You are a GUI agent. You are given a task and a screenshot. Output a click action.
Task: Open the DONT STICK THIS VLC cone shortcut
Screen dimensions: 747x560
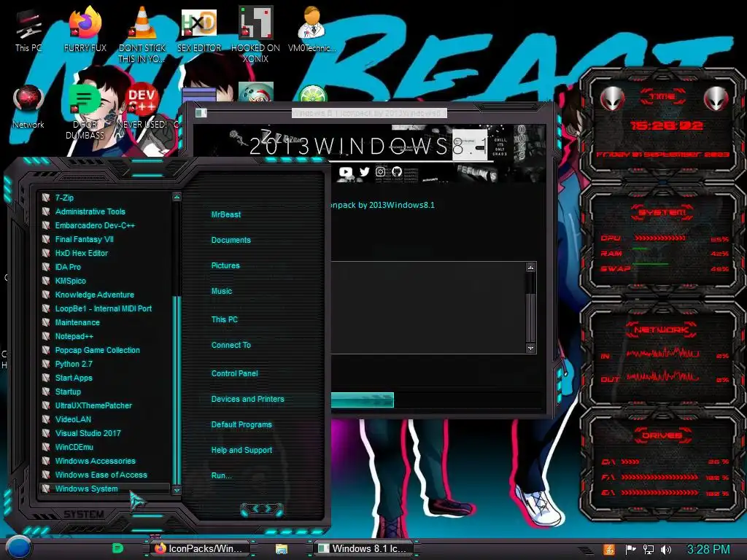click(142, 34)
